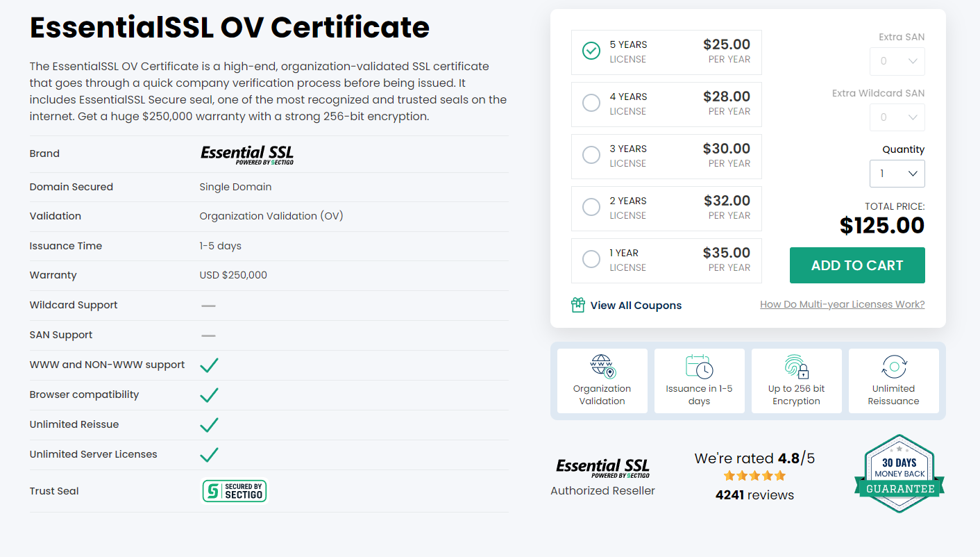Click the Unlimited Reissuance cycle icon

tap(893, 366)
